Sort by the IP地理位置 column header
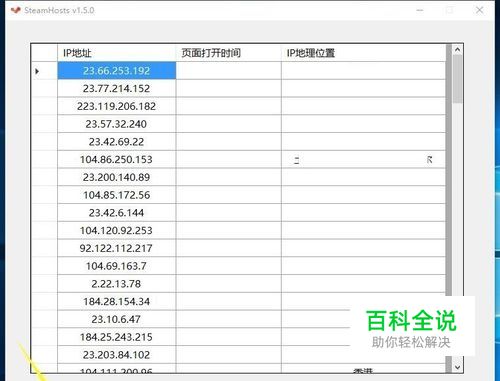The width and height of the screenshot is (500, 381). click(x=363, y=53)
